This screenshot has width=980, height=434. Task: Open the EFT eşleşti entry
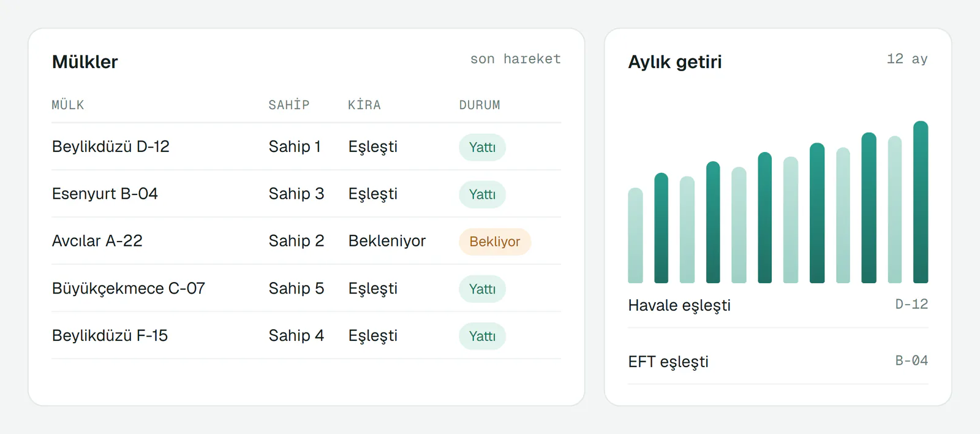pyautogui.click(x=778, y=362)
